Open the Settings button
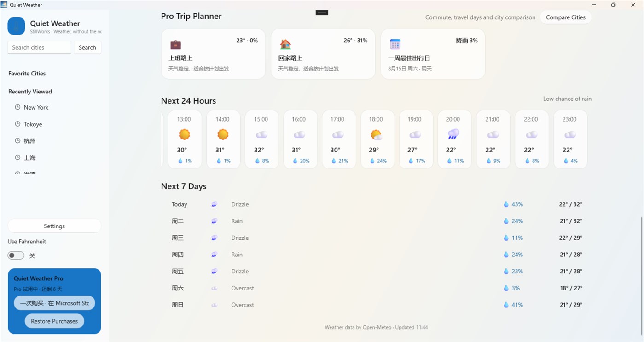644x342 pixels. pyautogui.click(x=54, y=226)
